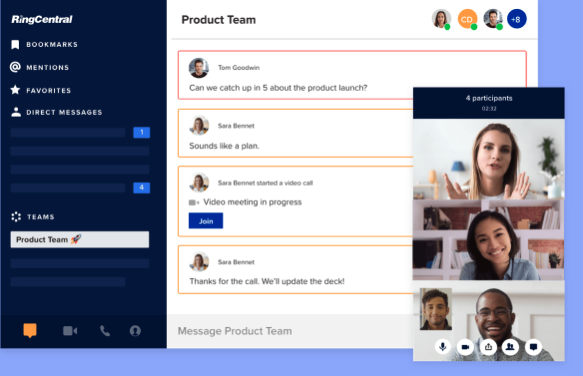The width and height of the screenshot is (583, 376).
Task: Click the Tom Goodwin sender name
Action: pyautogui.click(x=239, y=68)
